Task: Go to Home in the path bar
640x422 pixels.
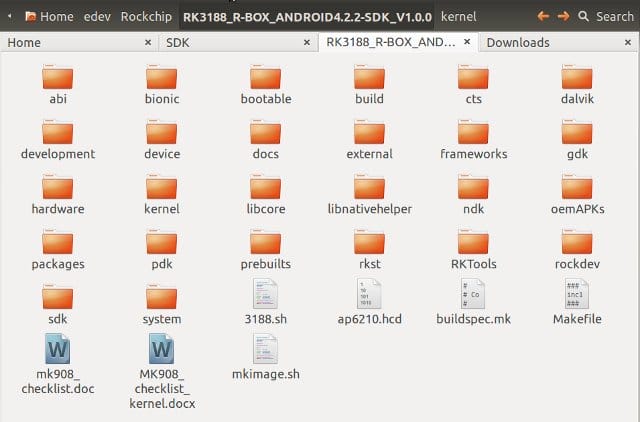Action: [x=49, y=17]
